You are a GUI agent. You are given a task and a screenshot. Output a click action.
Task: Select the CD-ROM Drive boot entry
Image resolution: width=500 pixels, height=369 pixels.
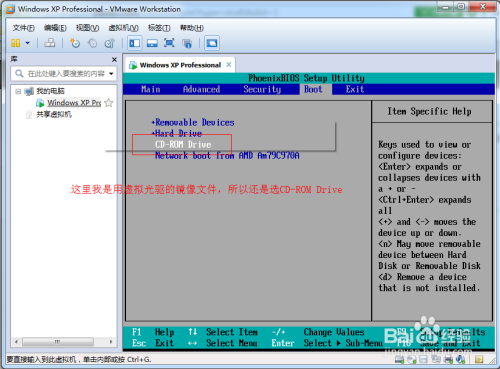point(183,144)
